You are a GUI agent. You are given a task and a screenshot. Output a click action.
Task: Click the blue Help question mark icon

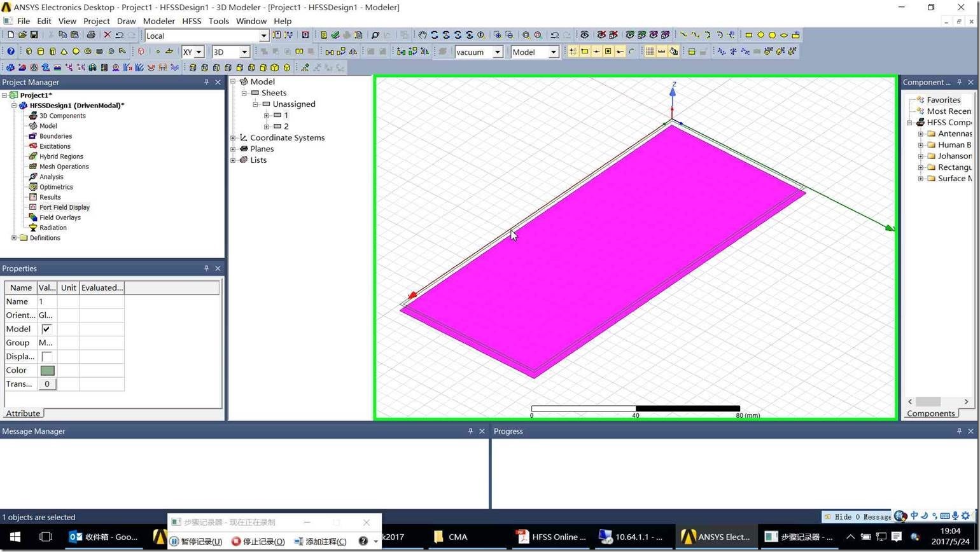pyautogui.click(x=11, y=51)
